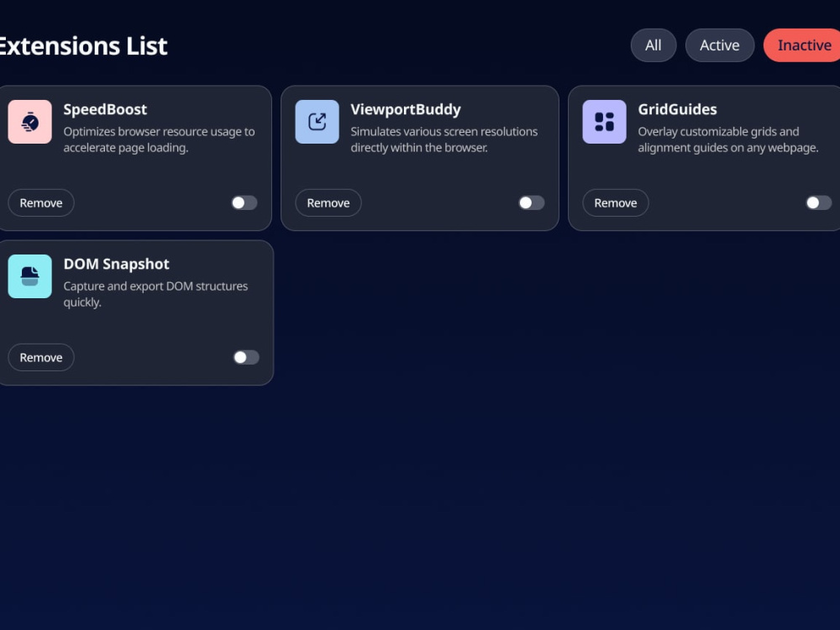Image resolution: width=840 pixels, height=630 pixels.
Task: Click the GridGuides title text
Action: pyautogui.click(x=677, y=109)
